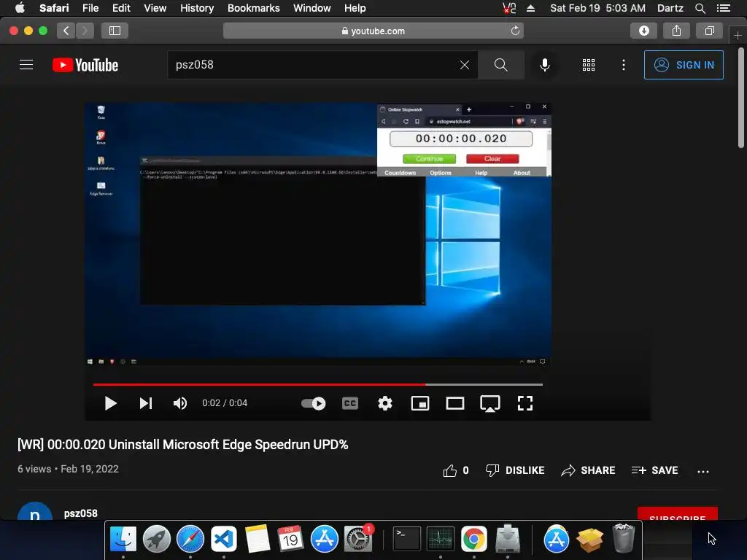The width and height of the screenshot is (747, 560).
Task: Click the SHARE button
Action: tap(588, 470)
